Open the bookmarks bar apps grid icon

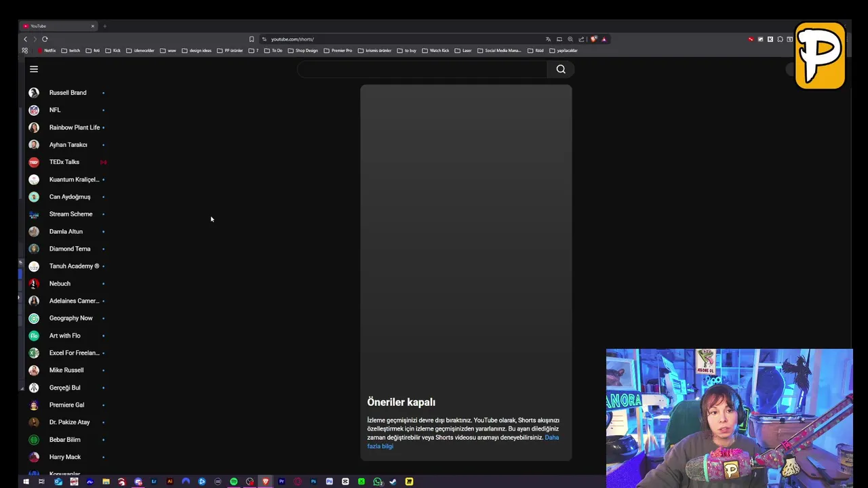25,50
